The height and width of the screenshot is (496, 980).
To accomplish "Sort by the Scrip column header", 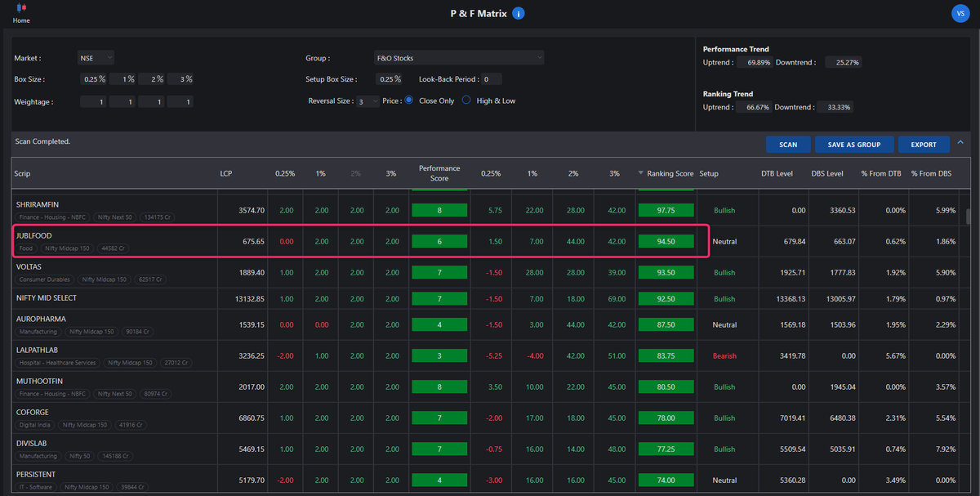I will (x=22, y=174).
